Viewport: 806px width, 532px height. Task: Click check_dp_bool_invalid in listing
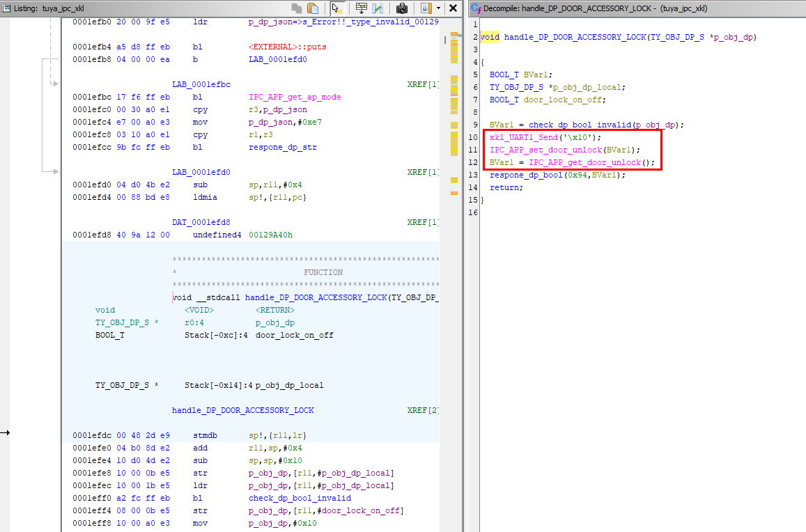click(300, 498)
